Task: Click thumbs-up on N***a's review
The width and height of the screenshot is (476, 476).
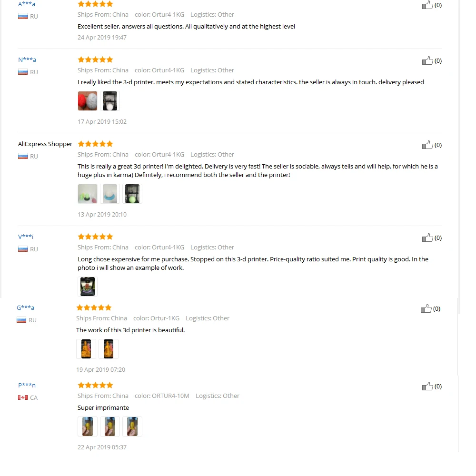Action: coord(427,60)
